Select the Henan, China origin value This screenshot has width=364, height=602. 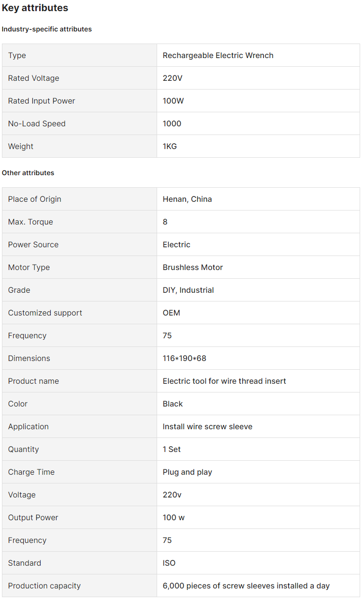187,199
